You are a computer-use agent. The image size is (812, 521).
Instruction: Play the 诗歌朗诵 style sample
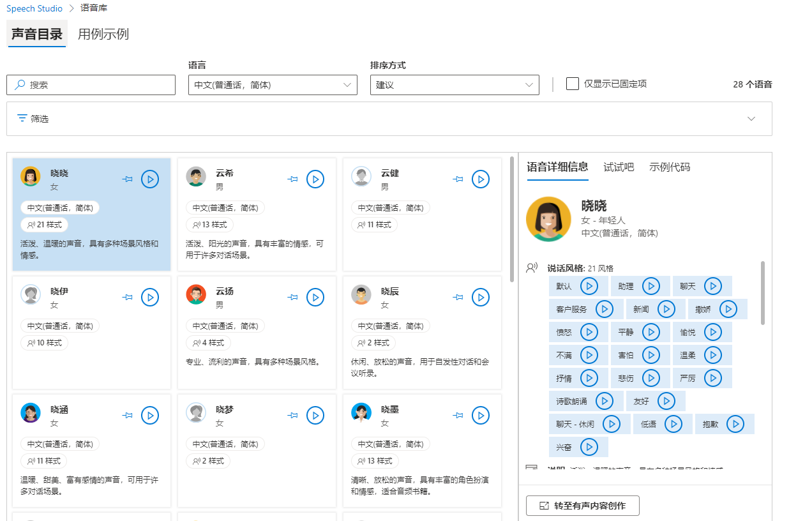click(605, 401)
